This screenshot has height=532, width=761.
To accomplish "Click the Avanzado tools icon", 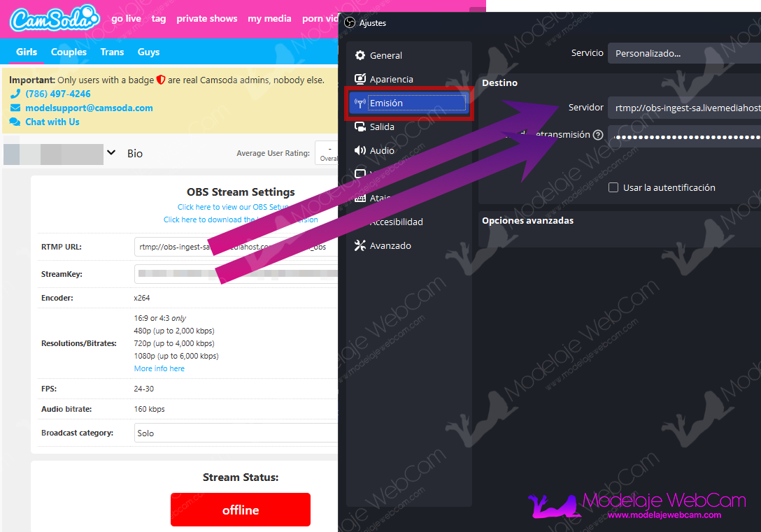I will pyautogui.click(x=360, y=246).
